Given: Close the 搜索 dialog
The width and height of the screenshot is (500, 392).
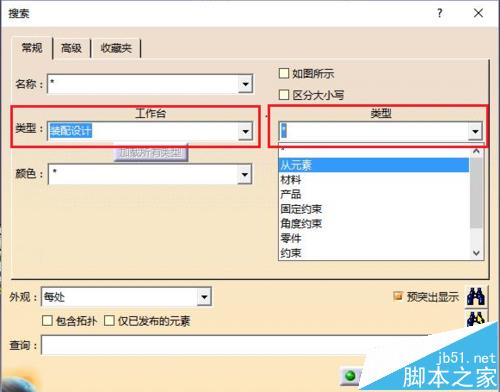Looking at the screenshot, I should (478, 13).
